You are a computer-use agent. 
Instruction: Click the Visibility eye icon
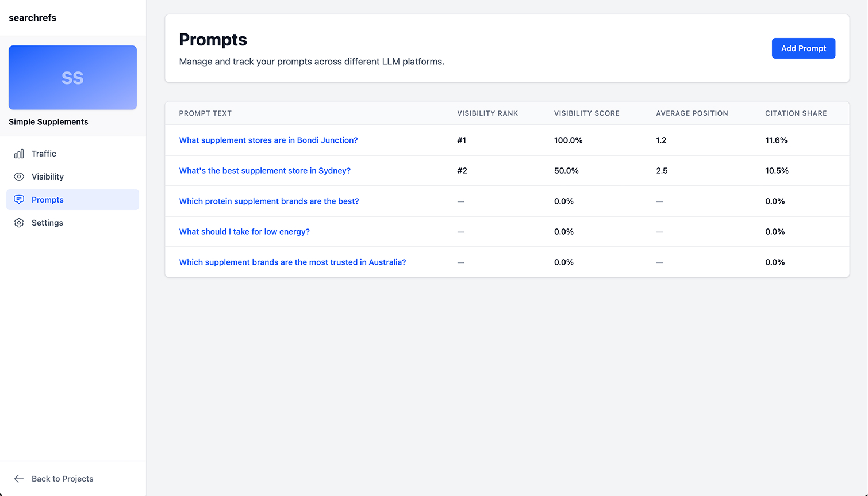19,177
